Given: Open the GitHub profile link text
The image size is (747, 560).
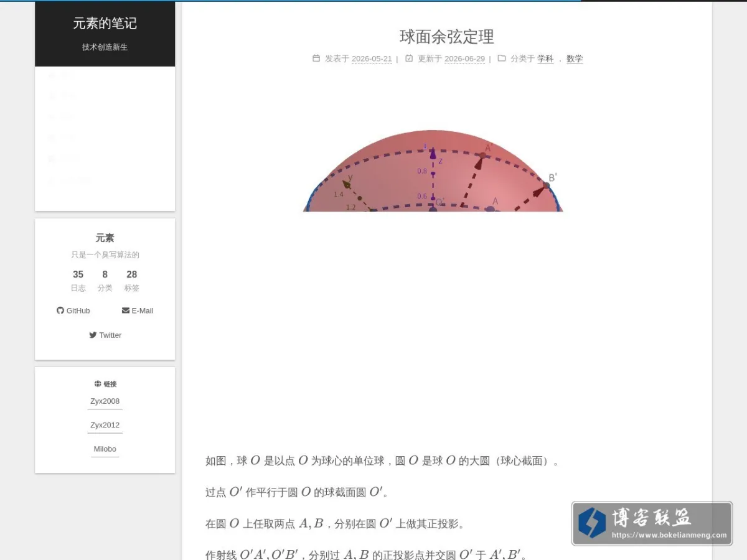Looking at the screenshot, I should (x=78, y=310).
